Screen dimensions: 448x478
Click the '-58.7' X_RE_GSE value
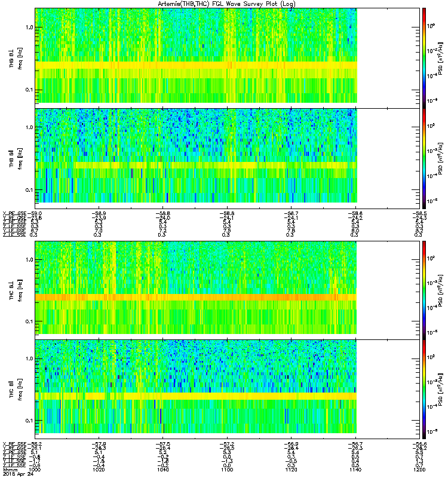291,214
